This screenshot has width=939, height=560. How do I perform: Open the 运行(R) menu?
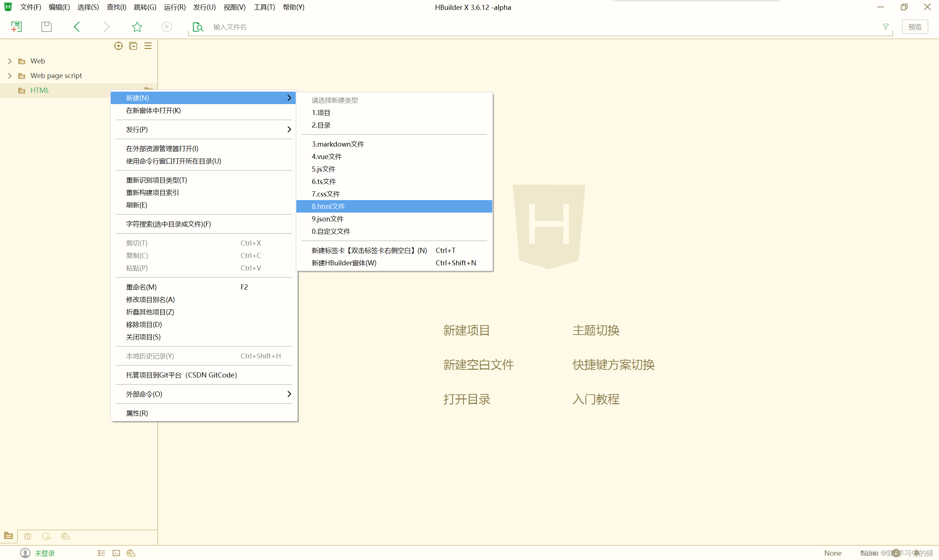[175, 7]
